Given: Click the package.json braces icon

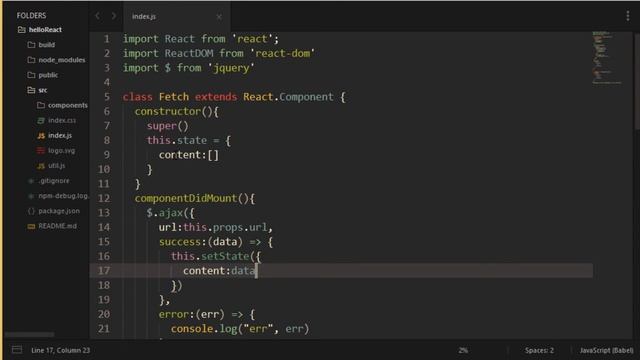Looking at the screenshot, I should (x=31, y=211).
